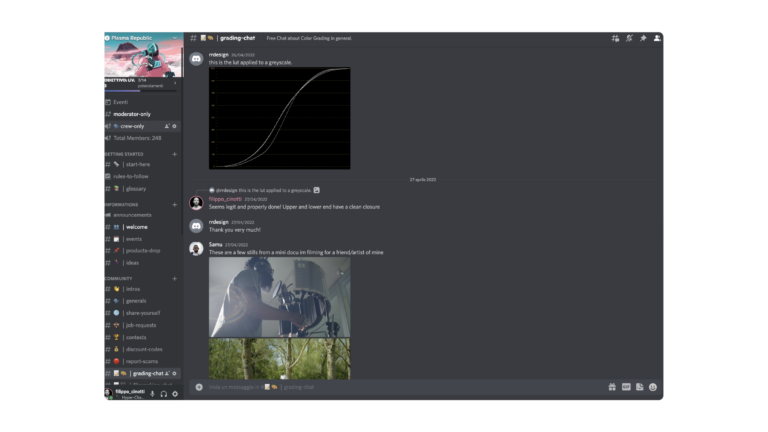Open the gift icon in message bar
The width and height of the screenshot is (768, 432).
(x=611, y=386)
